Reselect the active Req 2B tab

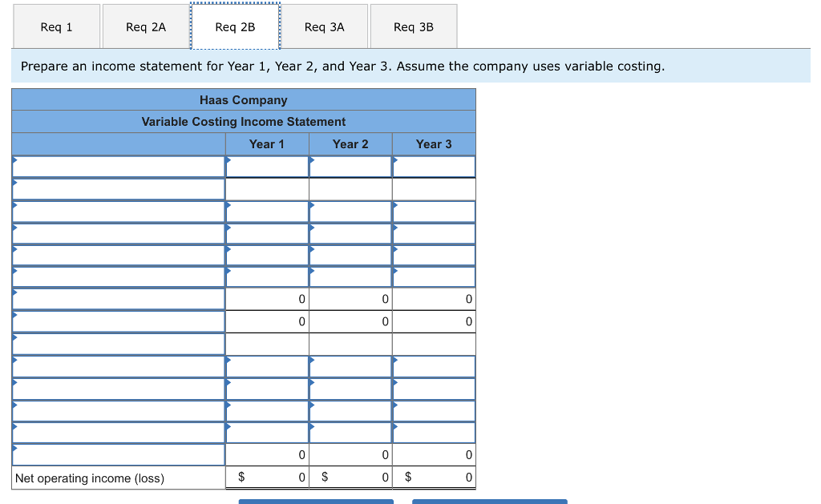coord(236,26)
